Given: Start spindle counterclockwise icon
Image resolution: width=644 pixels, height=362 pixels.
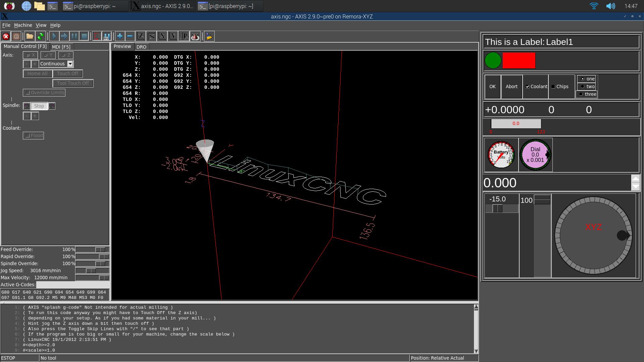Looking at the screenshot, I should [x=26, y=106].
